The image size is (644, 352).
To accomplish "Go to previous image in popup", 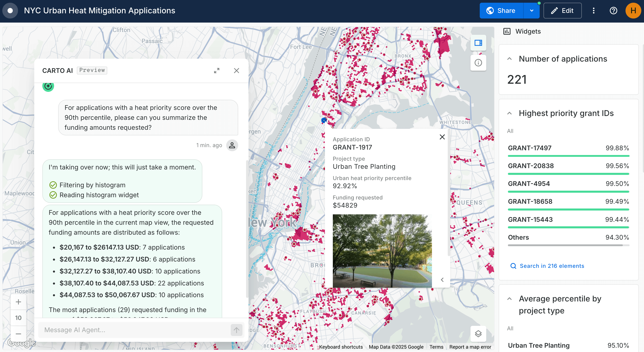I will pyautogui.click(x=442, y=280).
